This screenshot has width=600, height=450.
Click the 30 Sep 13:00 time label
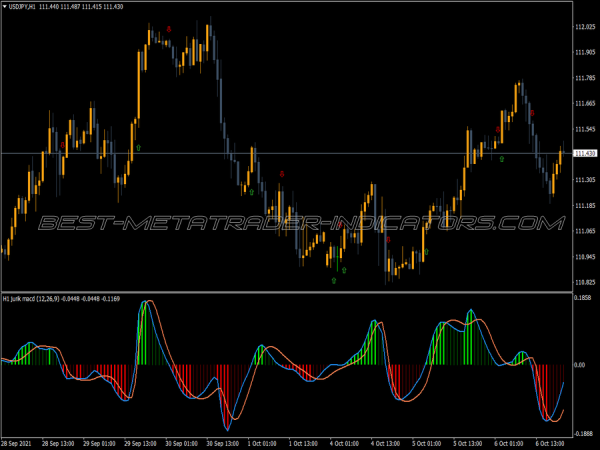222,443
